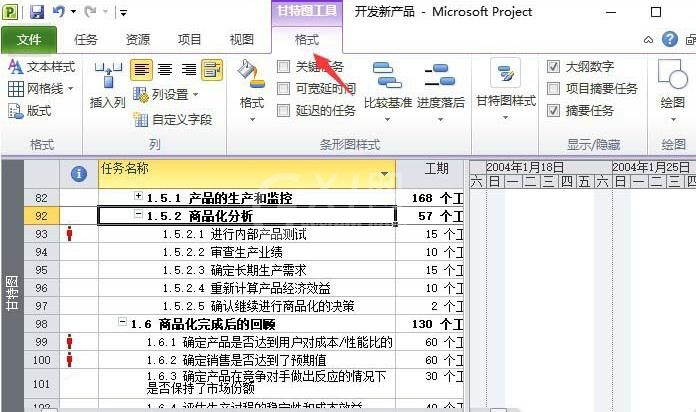Image resolution: width=696 pixels, height=412 pixels.
Task: Expand task 1.5.1 产品的生产和监控
Action: (x=138, y=195)
